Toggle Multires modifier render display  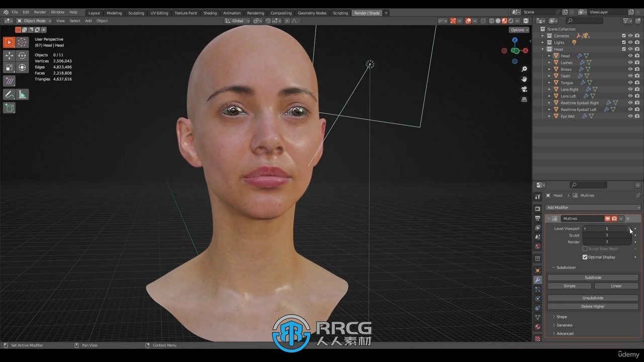pos(614,219)
